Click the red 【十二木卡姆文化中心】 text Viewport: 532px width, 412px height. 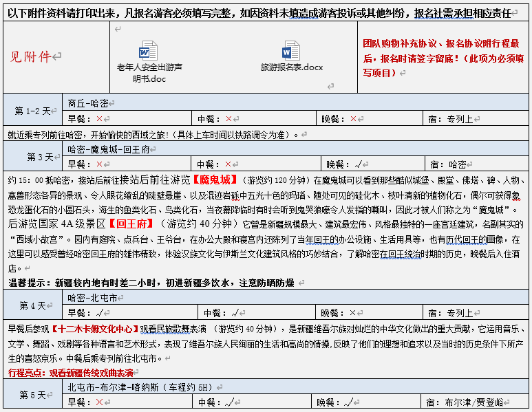click(x=96, y=329)
